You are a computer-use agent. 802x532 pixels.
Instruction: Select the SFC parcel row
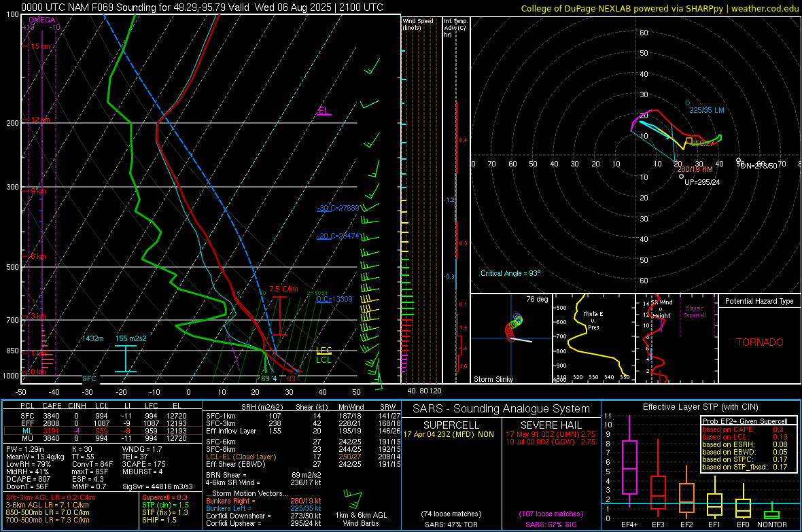pyautogui.click(x=103, y=416)
